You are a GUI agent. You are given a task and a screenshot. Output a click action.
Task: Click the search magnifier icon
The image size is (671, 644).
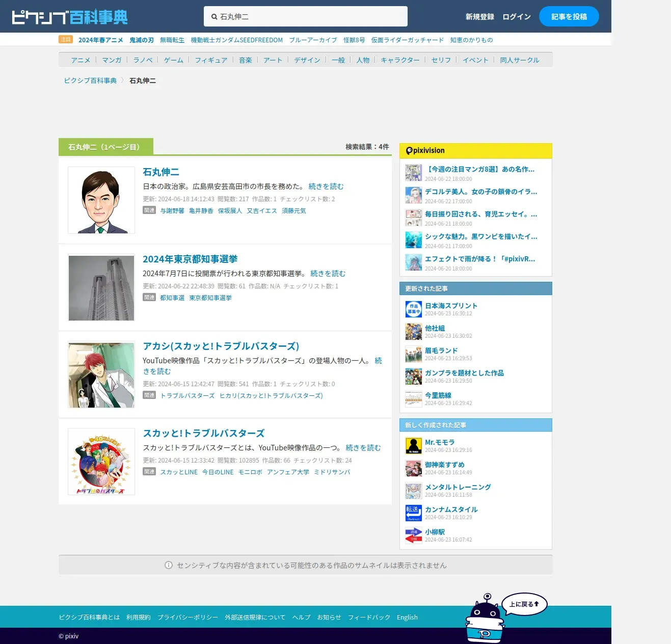tap(214, 17)
